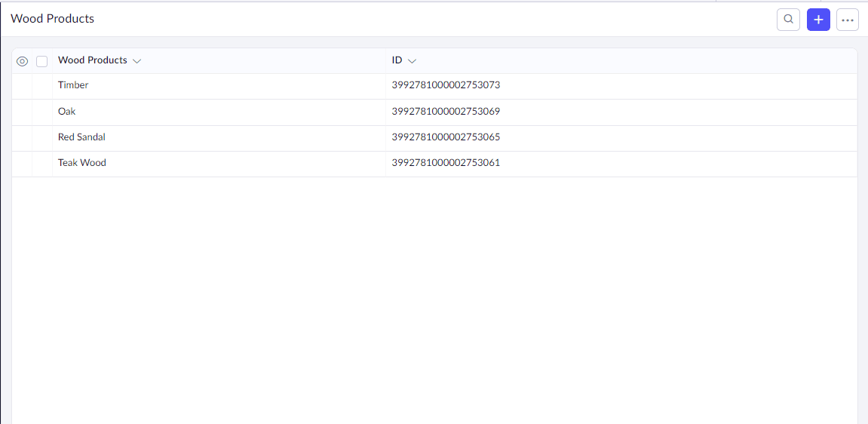Expand the ID column dropdown arrow
868x424 pixels.
[x=412, y=61]
